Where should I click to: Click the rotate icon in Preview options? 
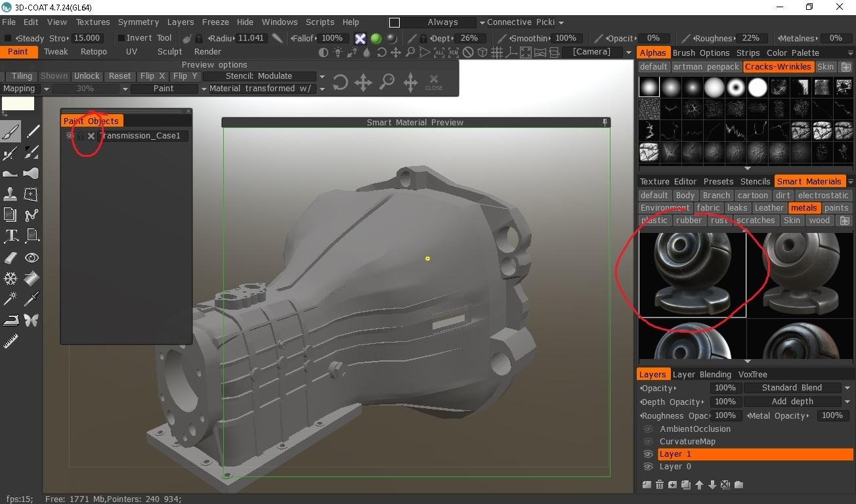[340, 82]
